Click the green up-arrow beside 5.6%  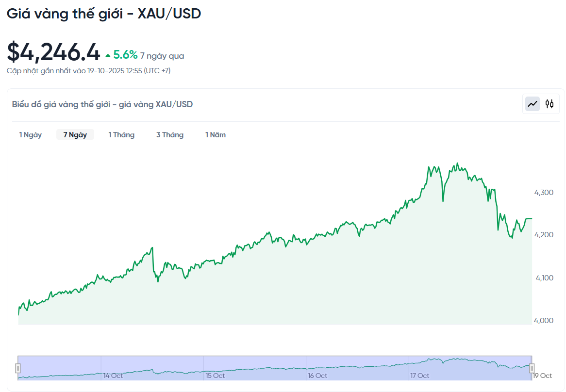(108, 56)
